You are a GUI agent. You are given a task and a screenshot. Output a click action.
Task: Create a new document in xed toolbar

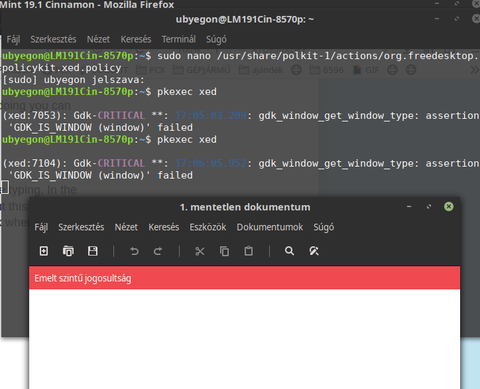(44, 251)
